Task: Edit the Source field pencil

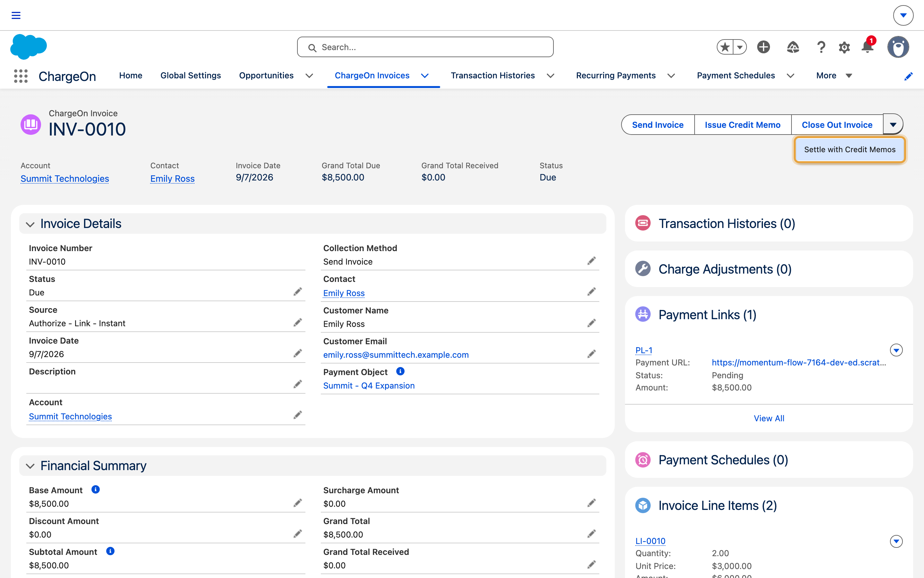Action: point(298,323)
